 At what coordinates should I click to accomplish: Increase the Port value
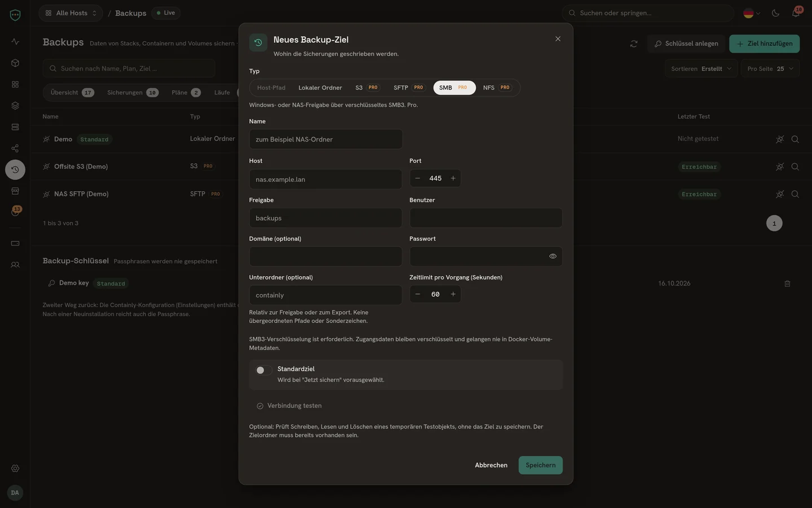click(453, 178)
